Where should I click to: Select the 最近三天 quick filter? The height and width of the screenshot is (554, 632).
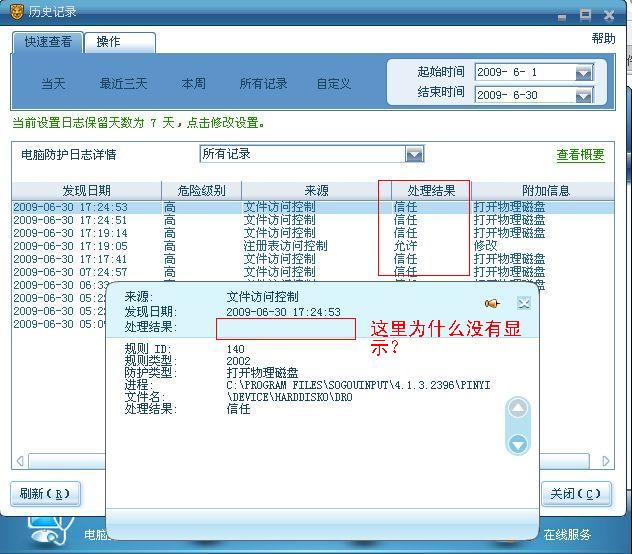point(123,84)
